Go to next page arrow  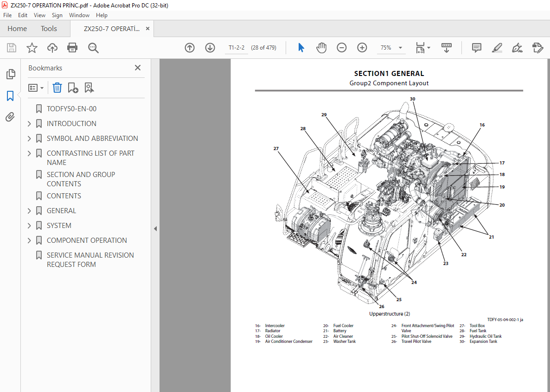click(x=210, y=48)
